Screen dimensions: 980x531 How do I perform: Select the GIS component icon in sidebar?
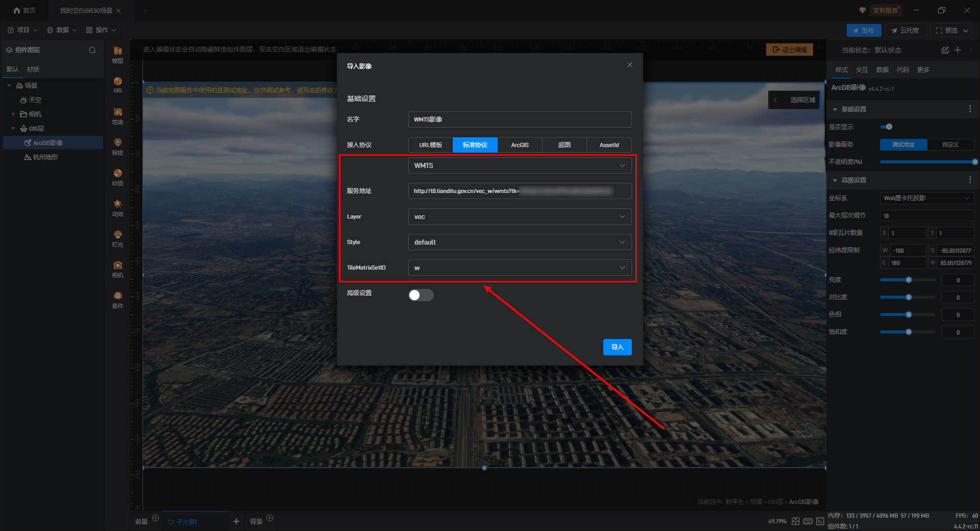(117, 84)
